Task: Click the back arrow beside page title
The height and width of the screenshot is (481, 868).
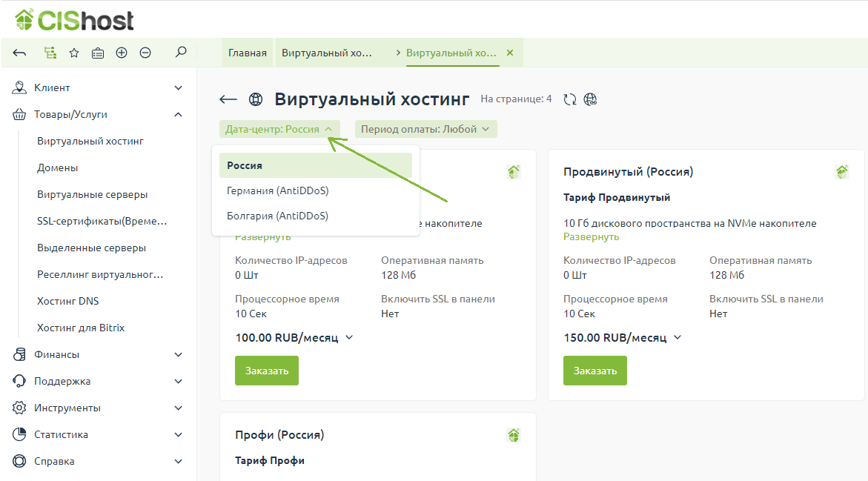Action: (x=228, y=99)
